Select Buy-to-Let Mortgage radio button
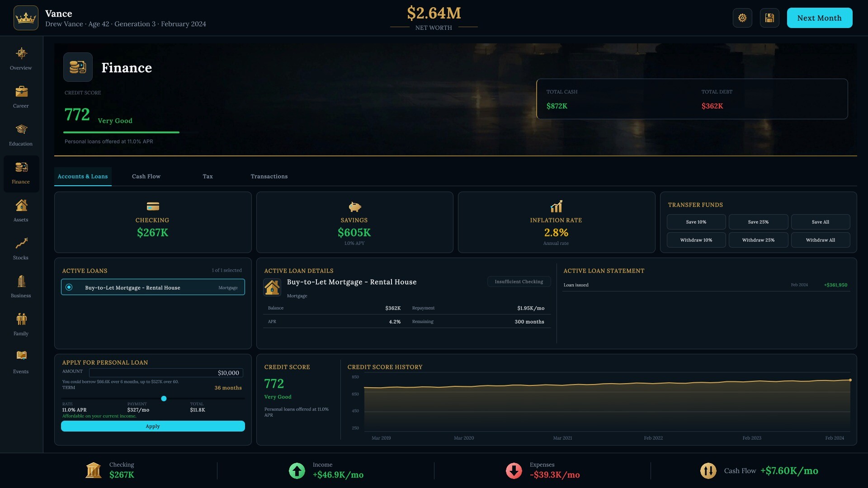The width and height of the screenshot is (868, 488). point(69,287)
